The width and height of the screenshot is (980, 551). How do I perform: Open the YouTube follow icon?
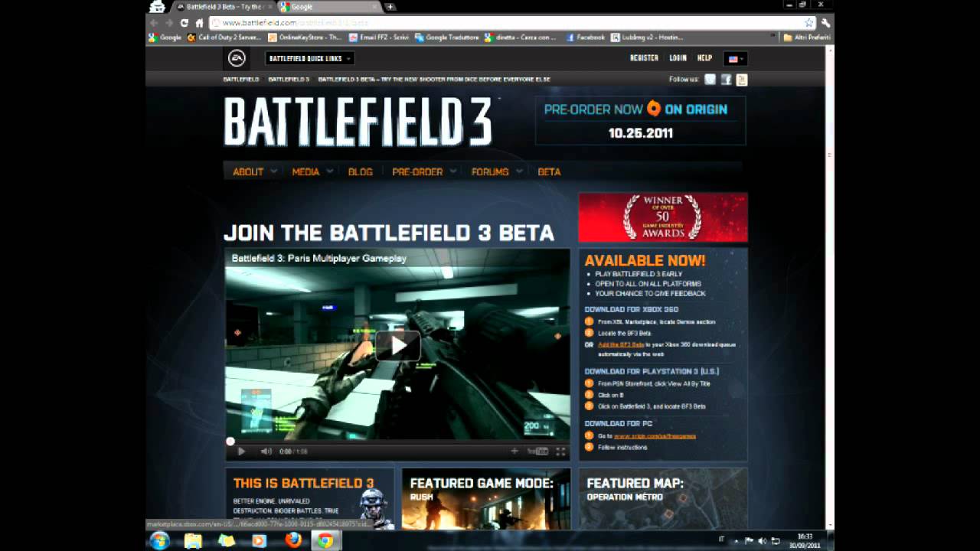pos(741,80)
